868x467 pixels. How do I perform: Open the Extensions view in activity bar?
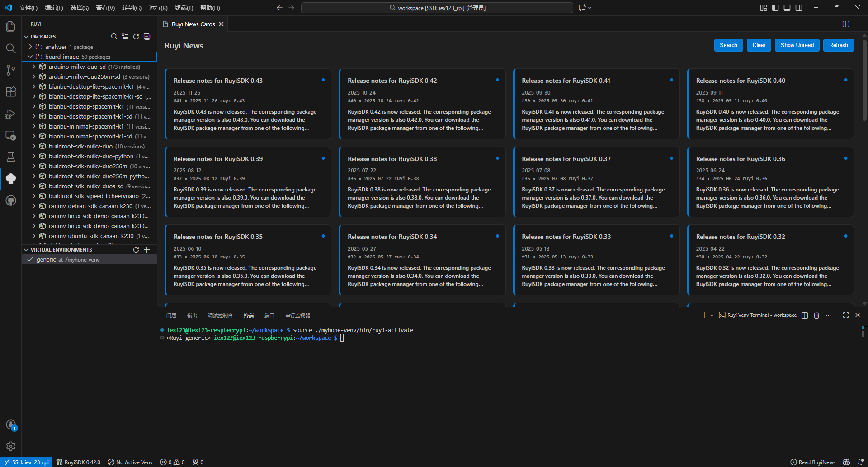click(11, 92)
